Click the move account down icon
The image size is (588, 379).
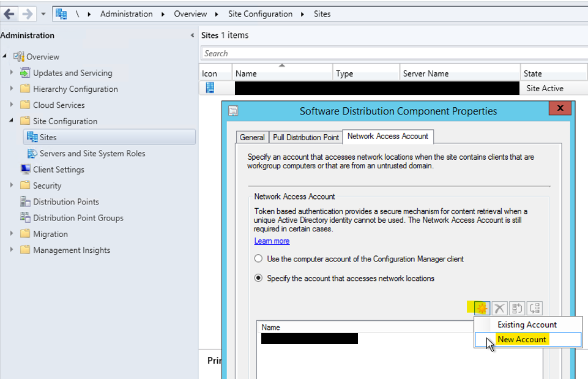click(x=535, y=309)
